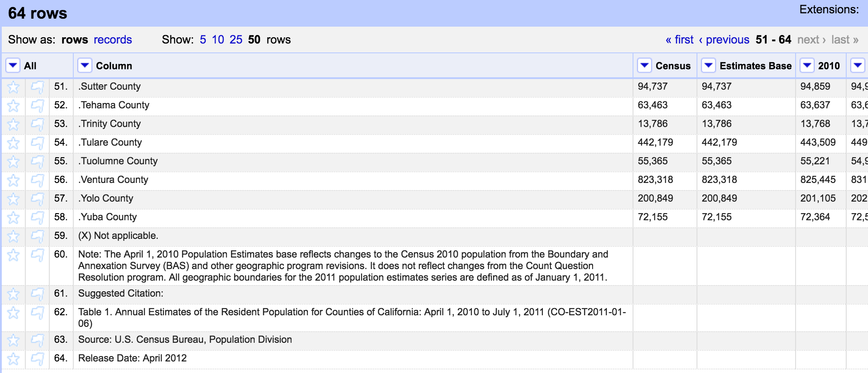Open the All column dropdown menu
This screenshot has height=373, width=868.
point(13,66)
